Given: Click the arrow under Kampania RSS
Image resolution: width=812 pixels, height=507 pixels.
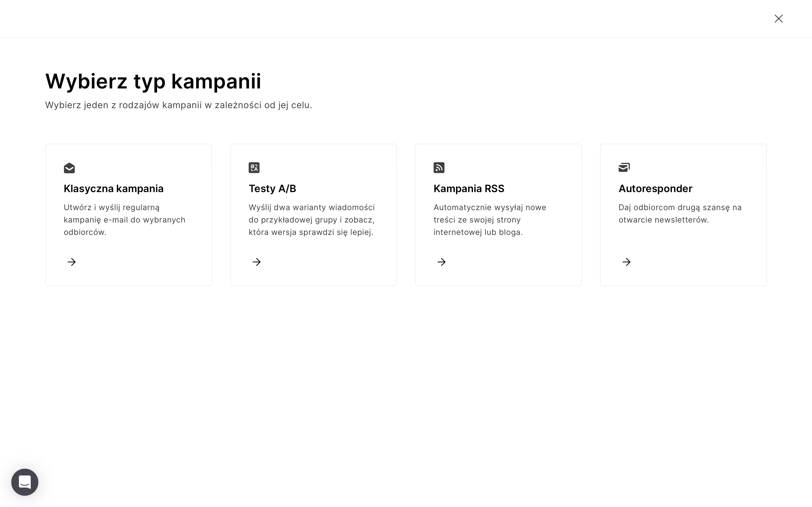Looking at the screenshot, I should [441, 262].
